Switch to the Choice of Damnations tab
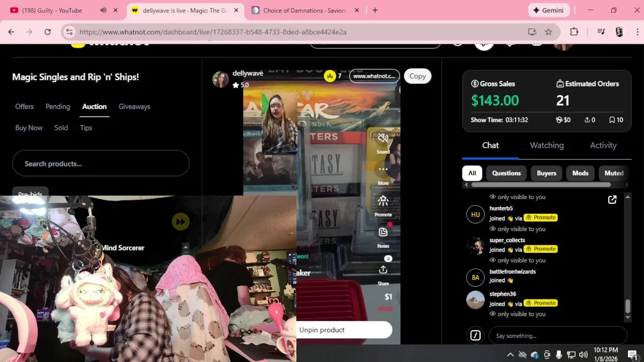The width and height of the screenshot is (644, 362). pos(305,10)
